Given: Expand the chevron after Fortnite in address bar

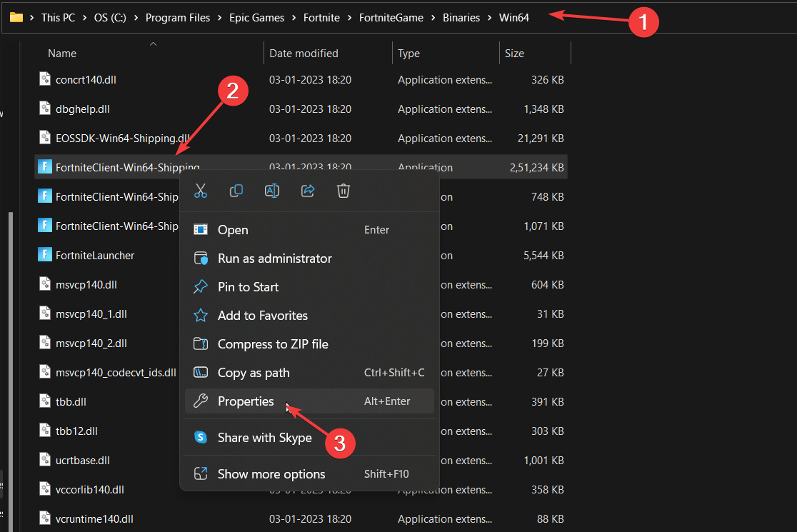Looking at the screenshot, I should (x=350, y=18).
